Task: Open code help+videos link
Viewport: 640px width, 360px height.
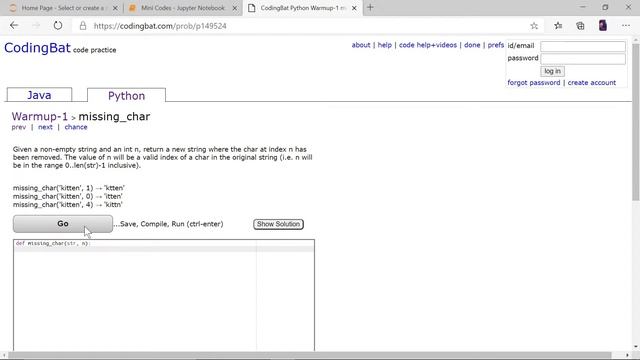Action: tap(428, 45)
